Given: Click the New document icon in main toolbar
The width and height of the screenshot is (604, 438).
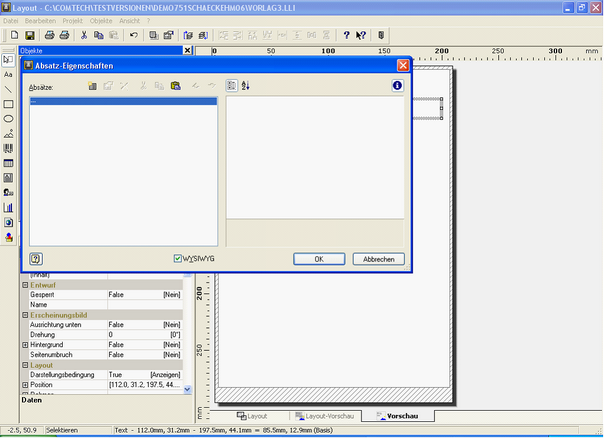Looking at the screenshot, I should pos(15,35).
